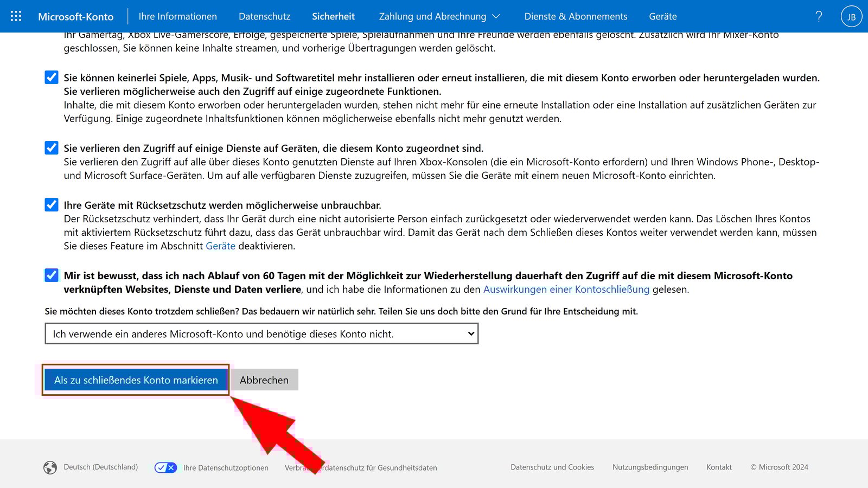Open the Geräte tab in the top navigation

pos(663,16)
